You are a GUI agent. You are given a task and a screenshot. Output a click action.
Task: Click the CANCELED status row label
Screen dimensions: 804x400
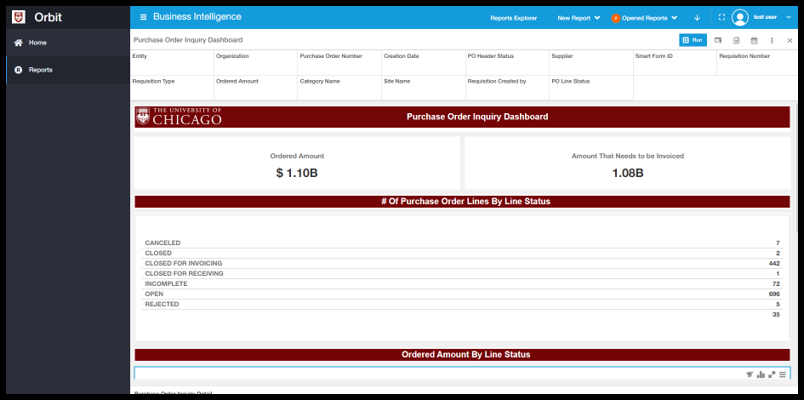[163, 243]
